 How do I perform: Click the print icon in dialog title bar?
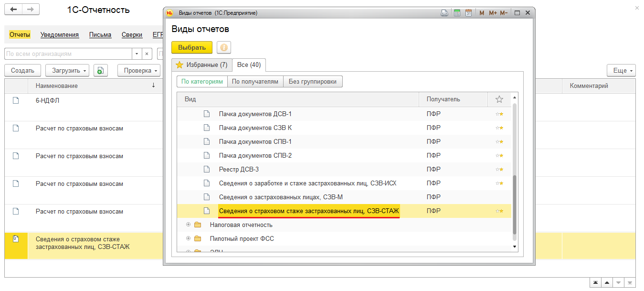click(444, 13)
